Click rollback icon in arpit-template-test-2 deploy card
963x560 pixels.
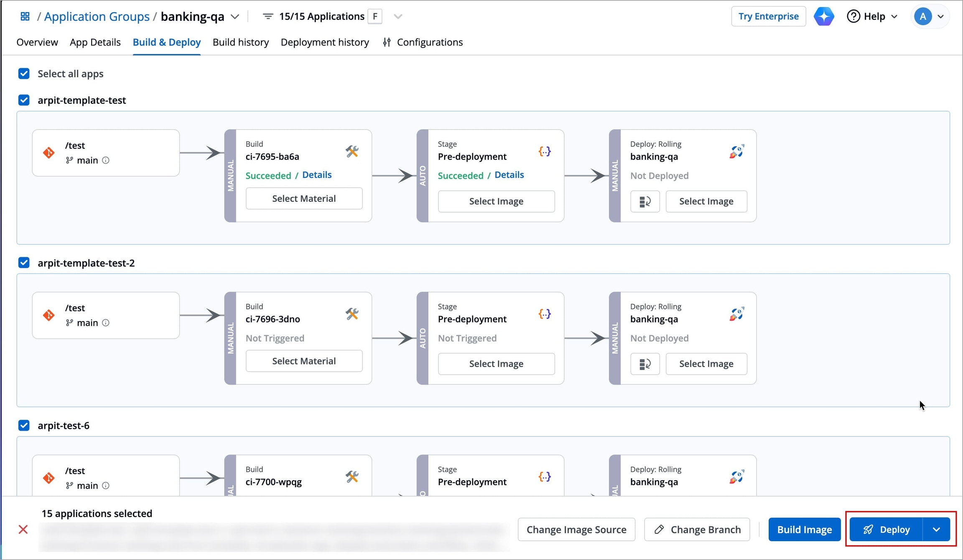click(645, 364)
